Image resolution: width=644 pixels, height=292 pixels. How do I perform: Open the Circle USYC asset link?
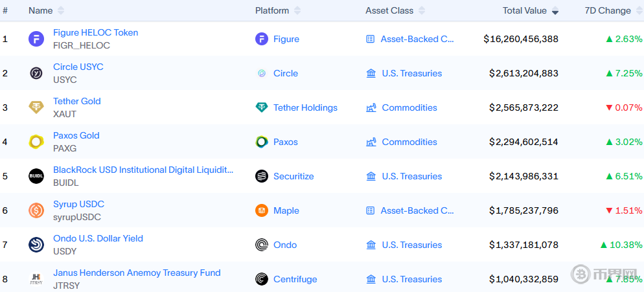(78, 67)
